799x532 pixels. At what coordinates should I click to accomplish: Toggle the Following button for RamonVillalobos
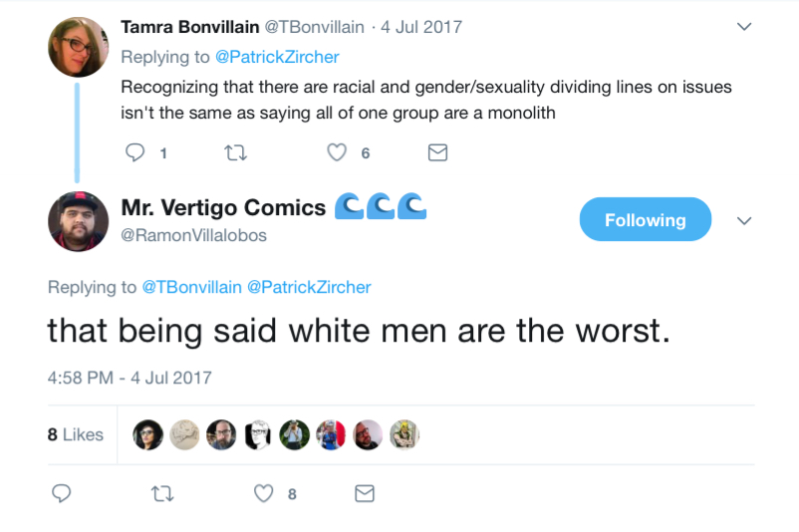[646, 219]
